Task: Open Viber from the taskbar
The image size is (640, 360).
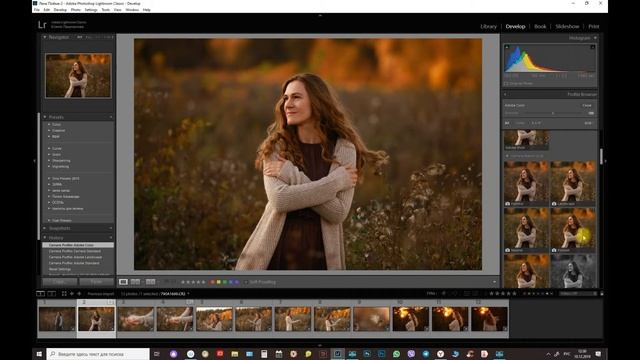Action: 411,354
